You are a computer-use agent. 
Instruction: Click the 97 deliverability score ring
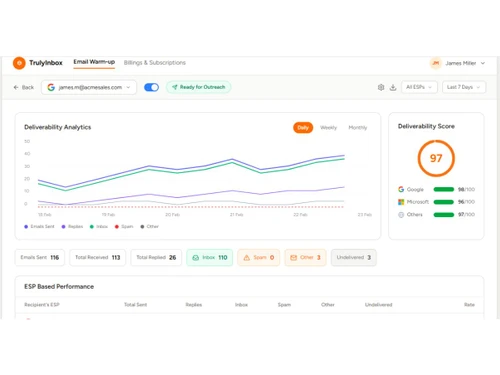coord(436,158)
